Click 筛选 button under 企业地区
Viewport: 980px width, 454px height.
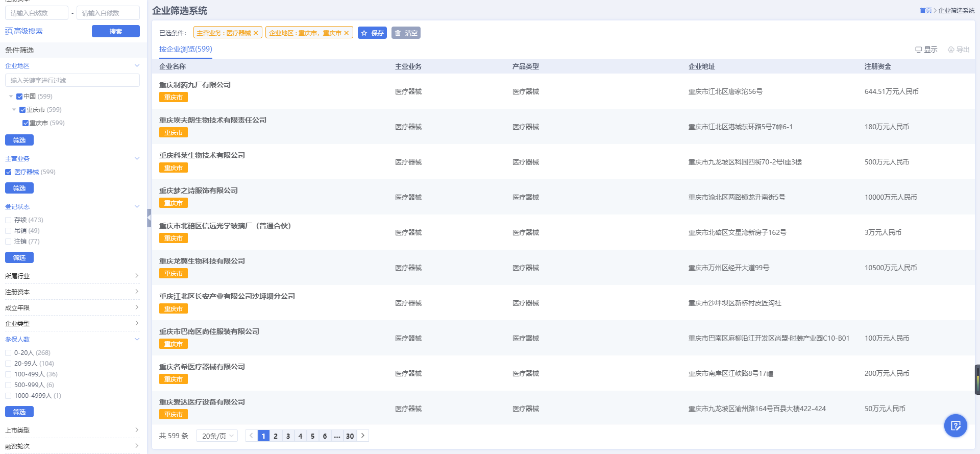19,140
